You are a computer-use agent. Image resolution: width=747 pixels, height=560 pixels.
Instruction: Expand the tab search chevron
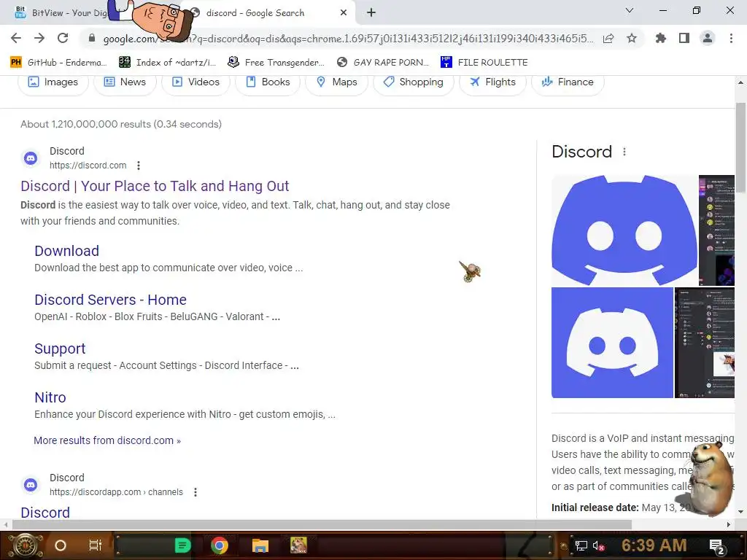[630, 10]
